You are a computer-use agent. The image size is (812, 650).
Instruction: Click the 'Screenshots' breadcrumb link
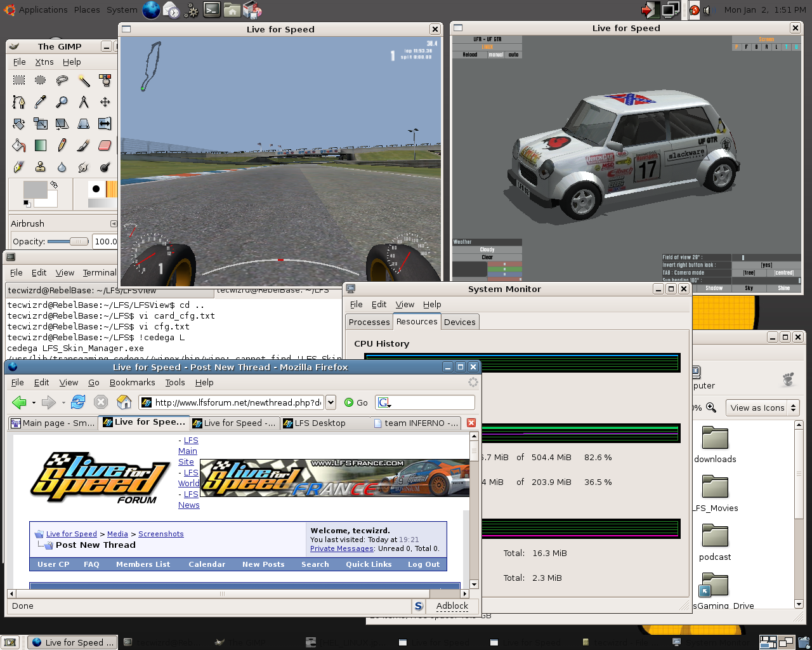click(x=160, y=534)
